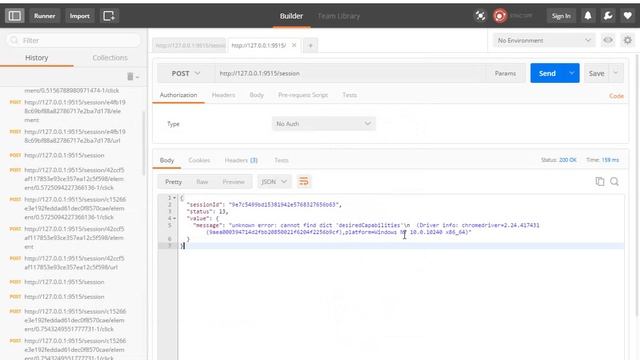Click the interceptor satellite icon
The width and height of the screenshot is (640, 360).
(x=480, y=16)
